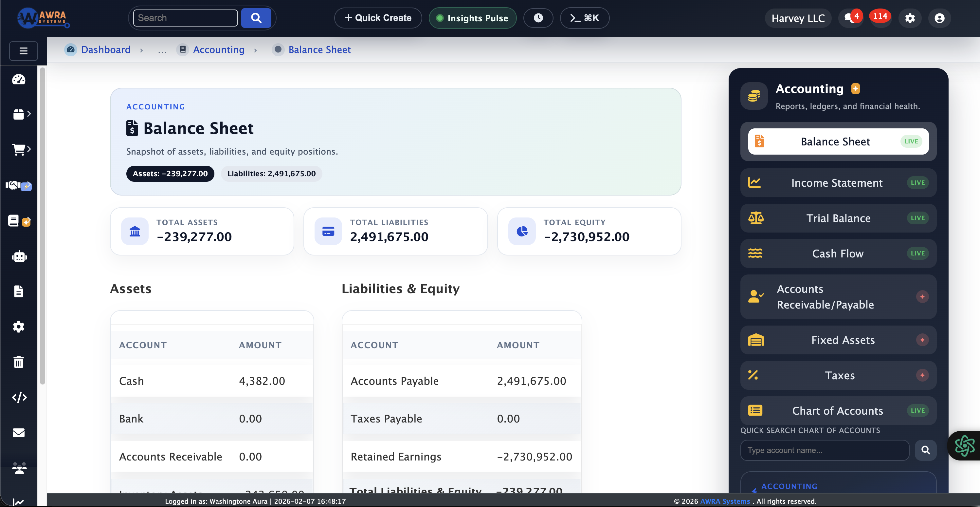The width and height of the screenshot is (980, 507).
Task: Run a search with the magnifier button
Action: (x=256, y=17)
